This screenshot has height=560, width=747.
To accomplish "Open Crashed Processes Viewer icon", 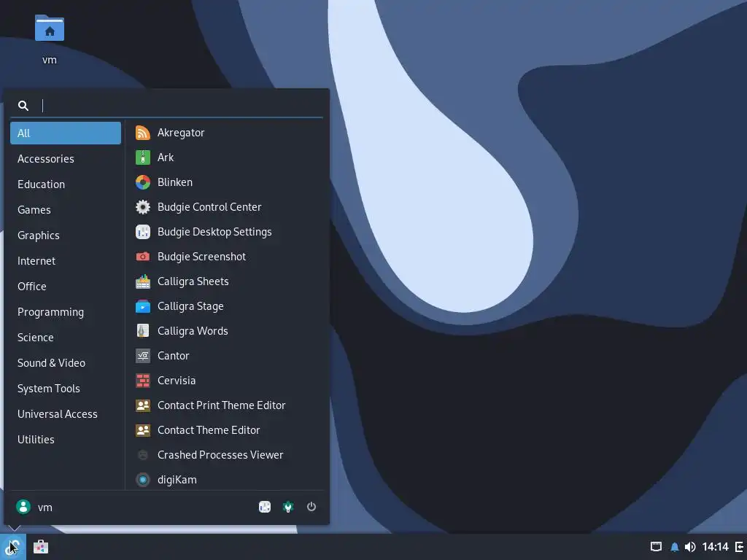I will [x=143, y=455].
